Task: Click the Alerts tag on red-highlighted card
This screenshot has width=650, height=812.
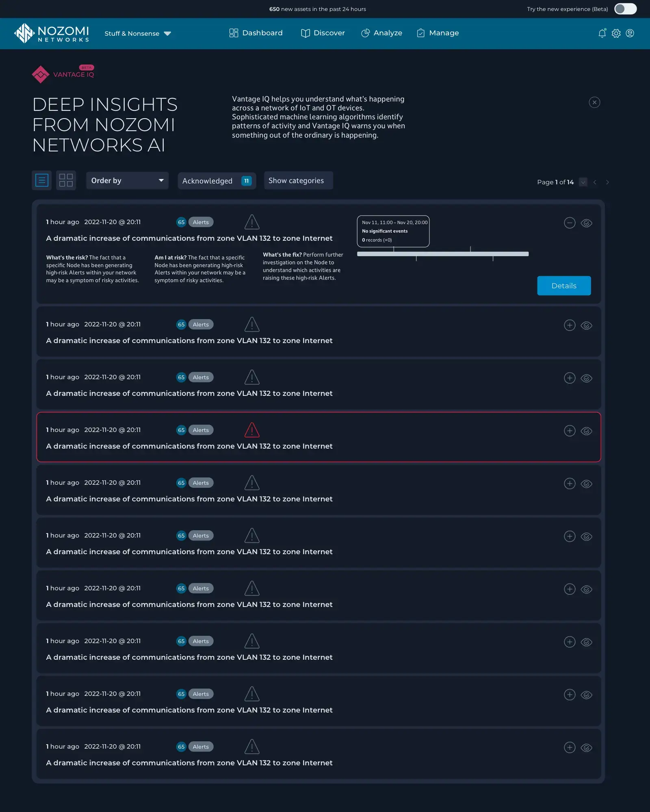Action: 201,430
